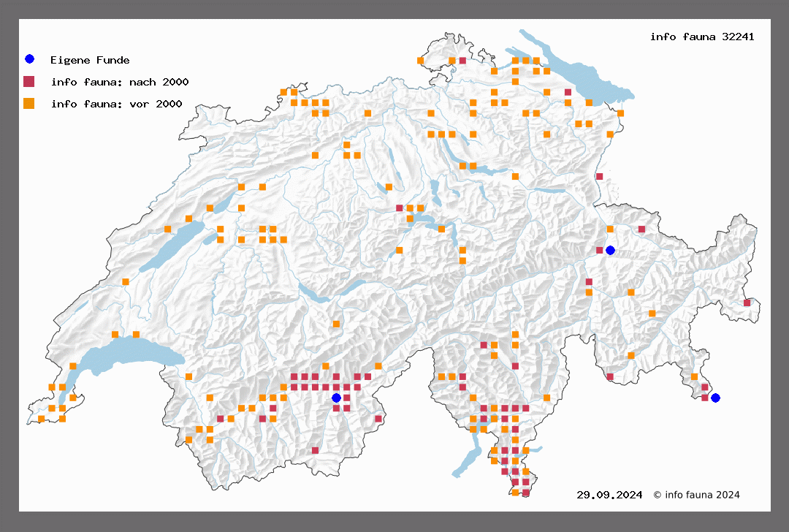Viewport: 789px width, 532px height.
Task: Click the blue dot in the southeastern corner
Action: point(715,398)
